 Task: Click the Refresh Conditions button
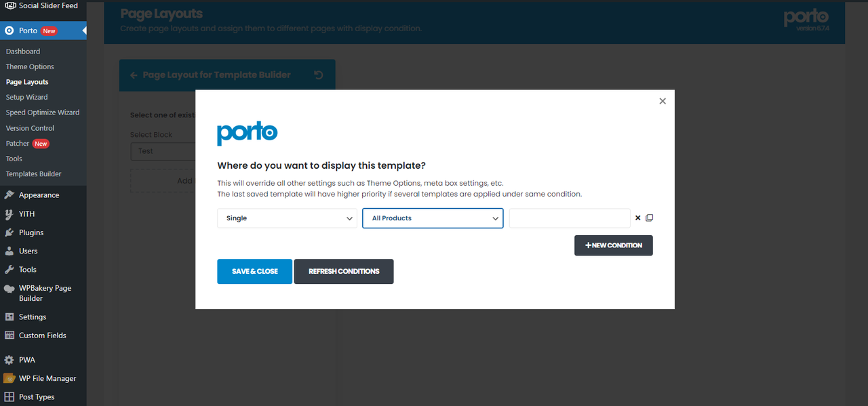pos(344,271)
